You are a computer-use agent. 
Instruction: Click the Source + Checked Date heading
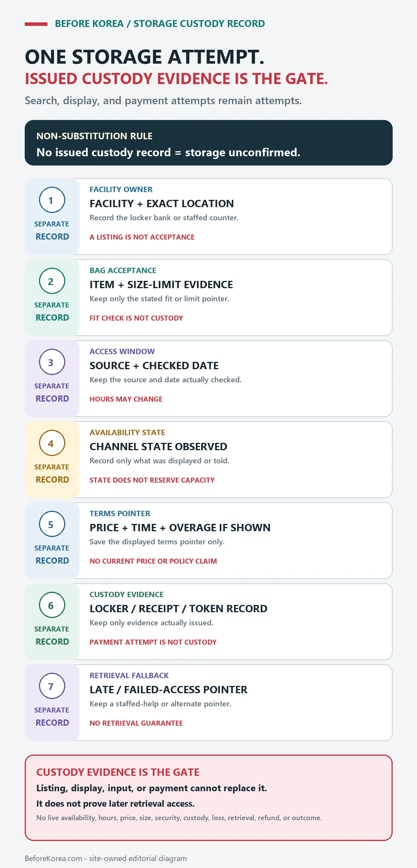click(154, 366)
